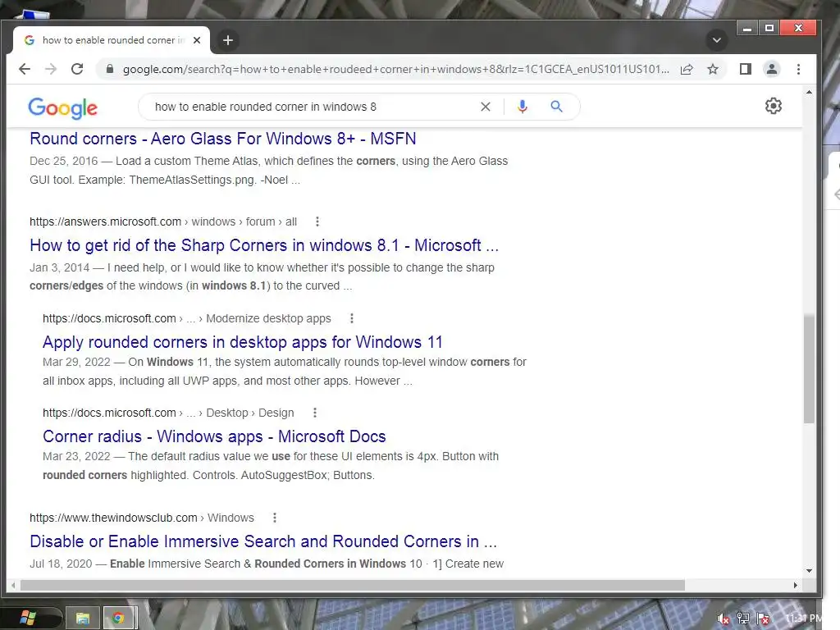Image resolution: width=840 pixels, height=630 pixels.
Task: Open 'Disable or Enable Immersive Search' result
Action: coord(263,541)
